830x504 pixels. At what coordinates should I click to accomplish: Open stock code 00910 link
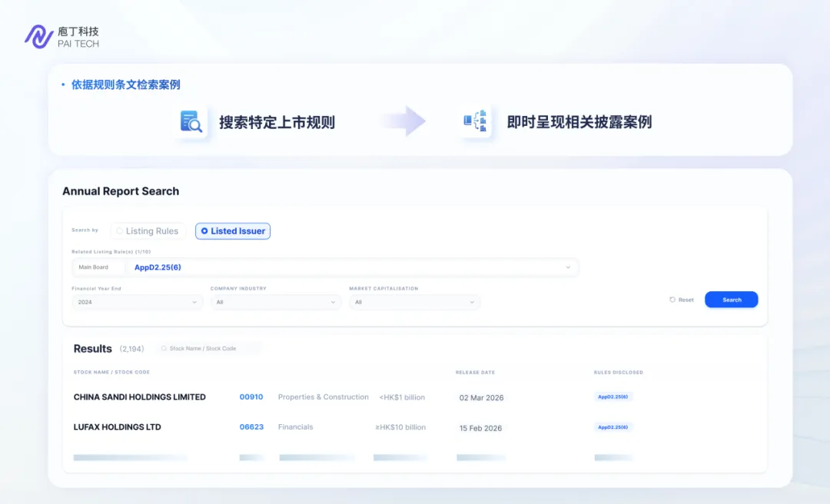pyautogui.click(x=251, y=397)
